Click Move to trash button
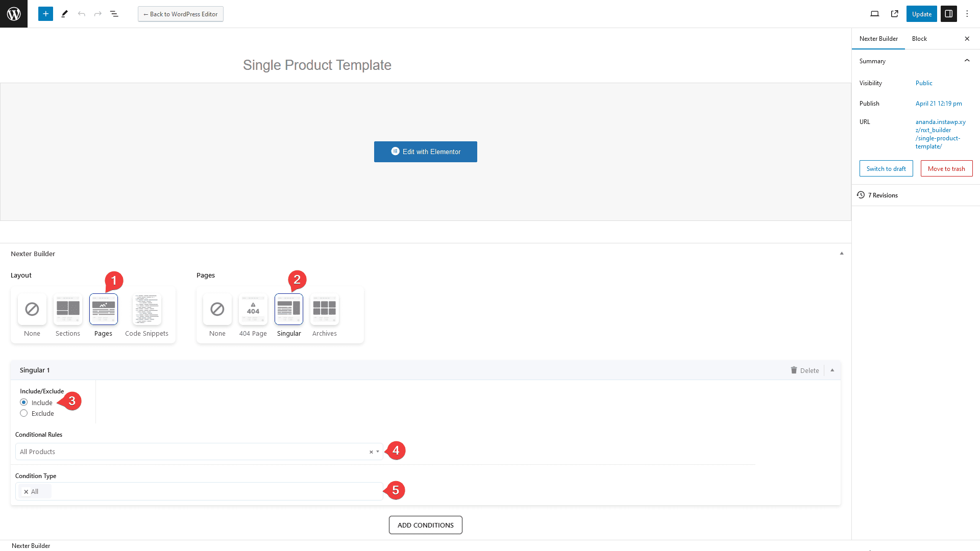Screen dimensions: 980x551 click(946, 168)
